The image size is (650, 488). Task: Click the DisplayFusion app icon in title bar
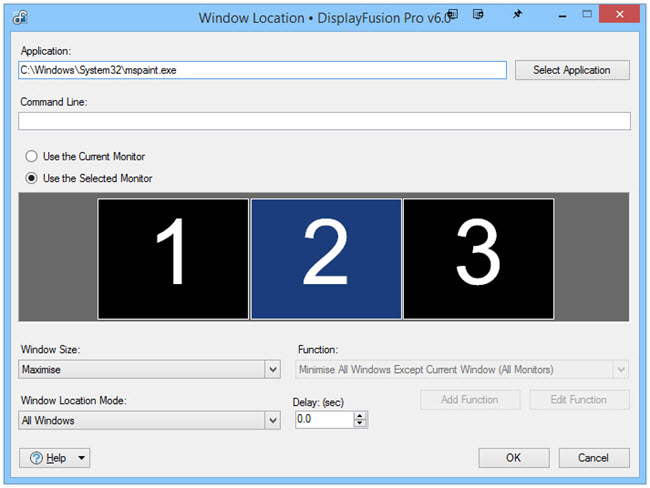19,17
